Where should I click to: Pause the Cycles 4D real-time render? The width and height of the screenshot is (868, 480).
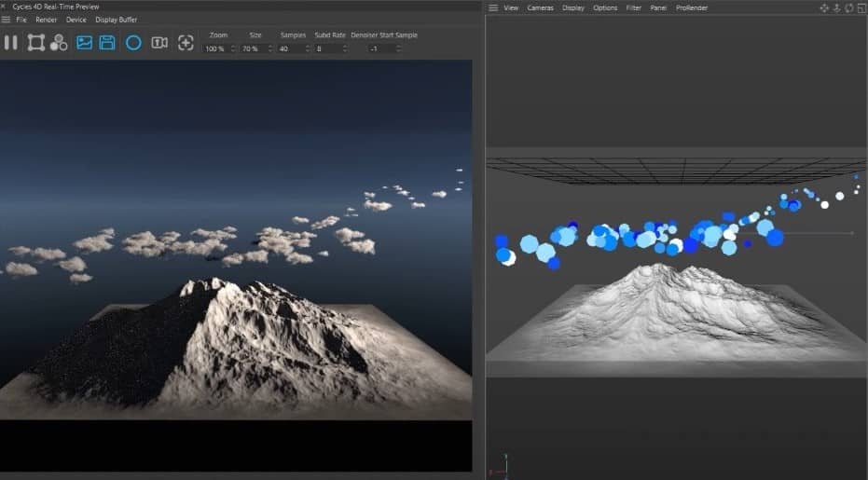pyautogui.click(x=11, y=42)
